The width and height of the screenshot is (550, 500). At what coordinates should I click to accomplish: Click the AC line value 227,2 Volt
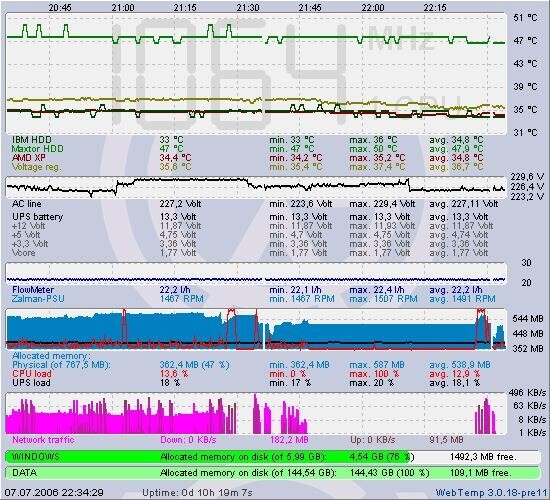pyautogui.click(x=180, y=204)
